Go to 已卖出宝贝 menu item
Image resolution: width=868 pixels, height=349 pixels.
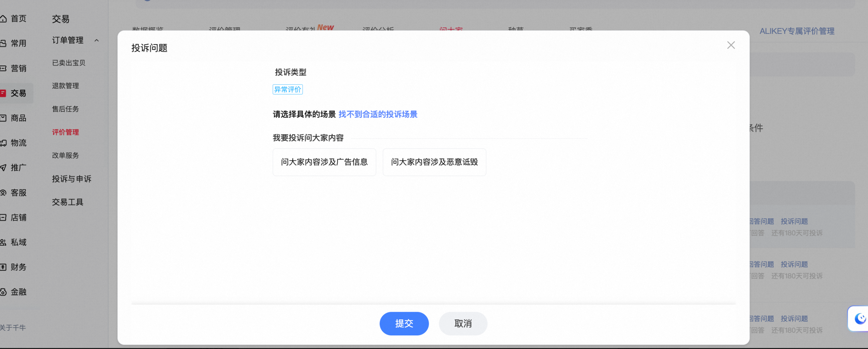coord(69,63)
